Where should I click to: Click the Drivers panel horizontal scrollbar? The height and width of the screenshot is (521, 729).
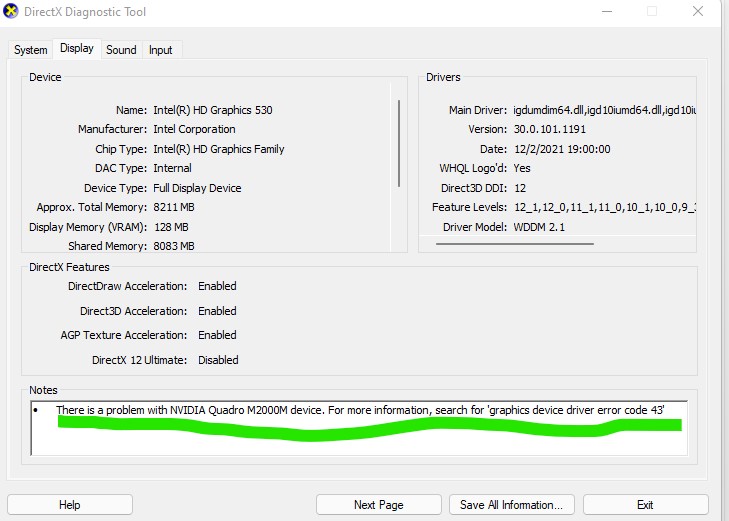tap(515, 244)
